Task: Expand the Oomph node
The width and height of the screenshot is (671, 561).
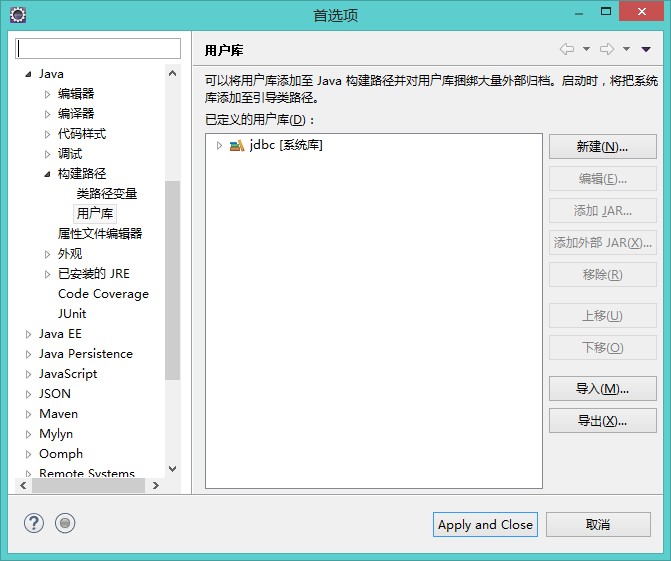Action: [28, 454]
